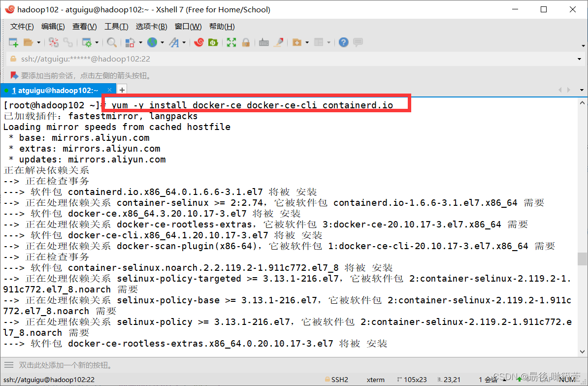Image resolution: width=588 pixels, height=386 pixels.
Task: Click the Font icon
Action: (x=174, y=42)
